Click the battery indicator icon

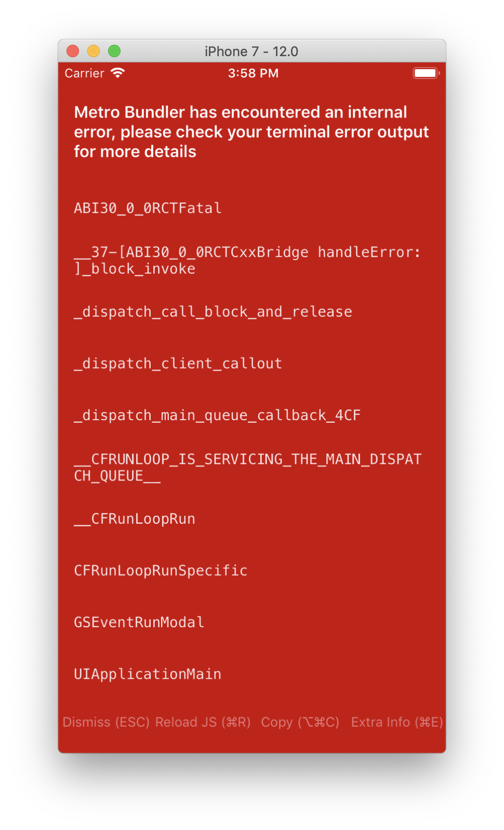pos(427,73)
